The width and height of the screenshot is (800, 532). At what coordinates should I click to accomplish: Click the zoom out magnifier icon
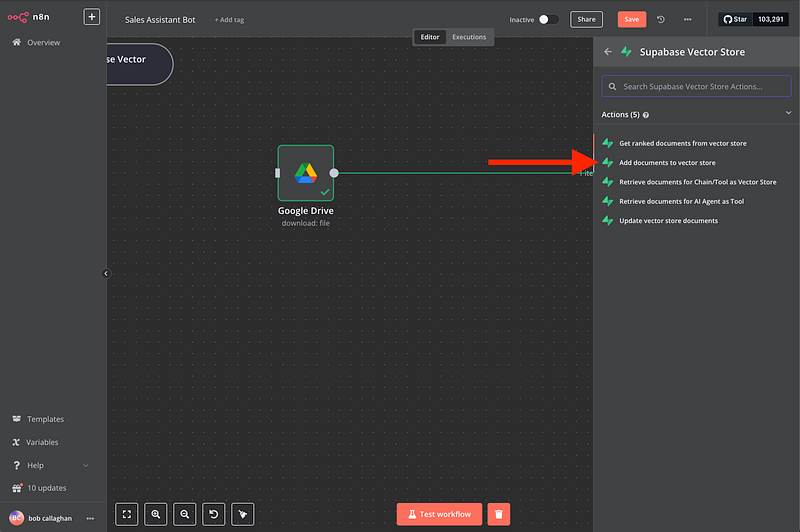tap(184, 514)
